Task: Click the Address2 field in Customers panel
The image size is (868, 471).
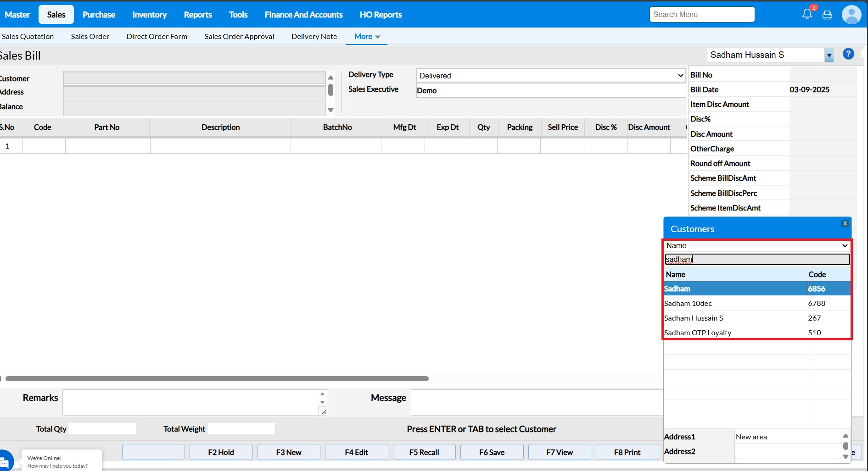Action: tap(788, 451)
